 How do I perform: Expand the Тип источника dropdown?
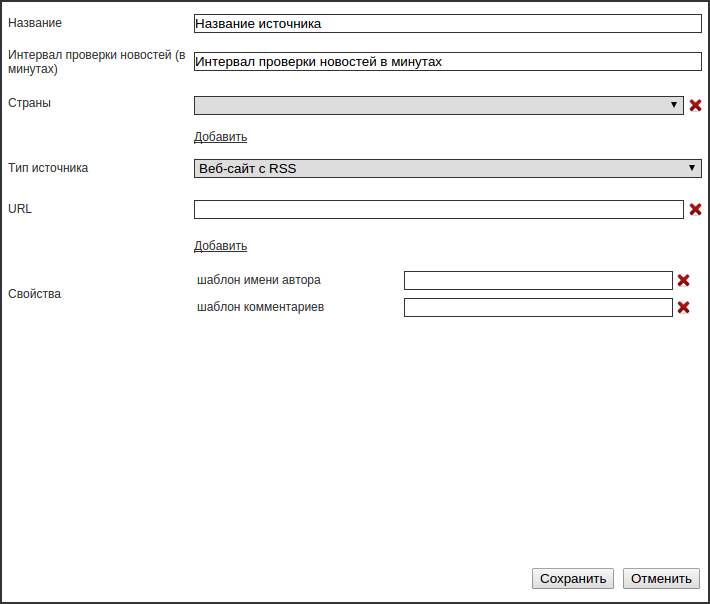[447, 168]
